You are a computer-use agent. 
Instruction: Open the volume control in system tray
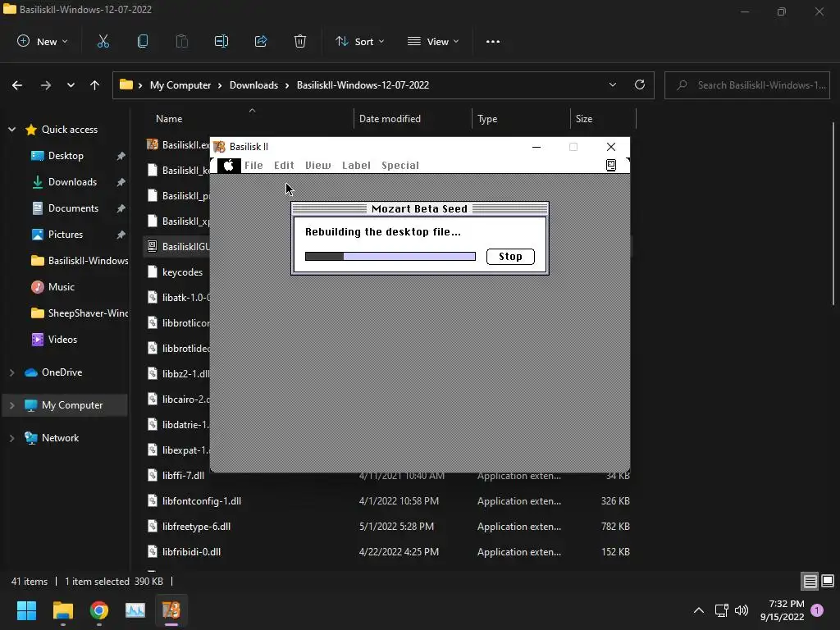coord(742,610)
